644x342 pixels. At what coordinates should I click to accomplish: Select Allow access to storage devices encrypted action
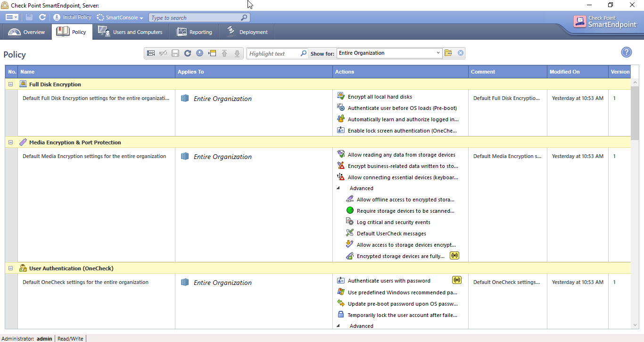[x=406, y=245]
